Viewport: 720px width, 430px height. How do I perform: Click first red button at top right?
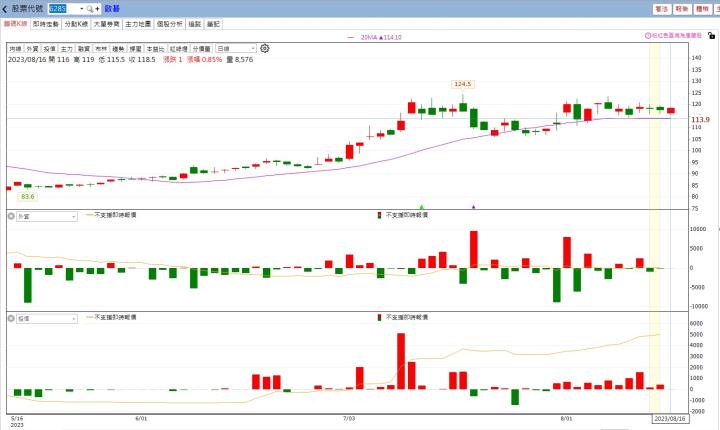click(x=662, y=9)
